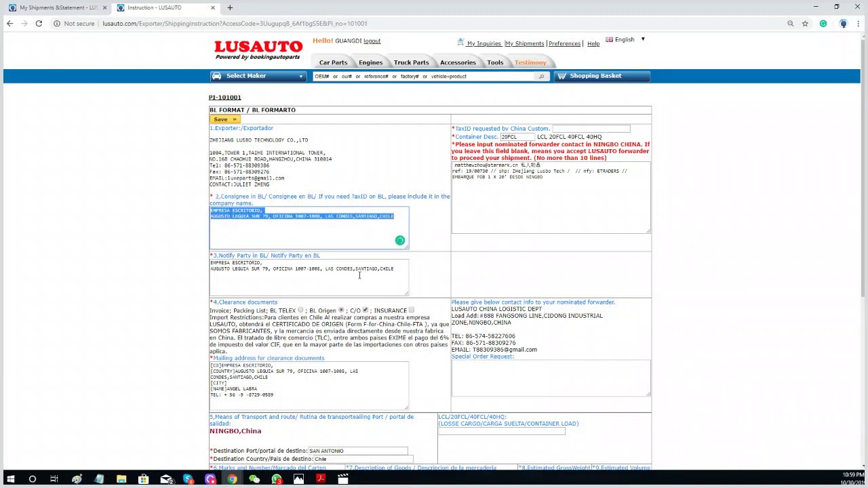Click the Chrome profile avatar icon
The height and width of the screenshot is (488, 868).
click(843, 24)
